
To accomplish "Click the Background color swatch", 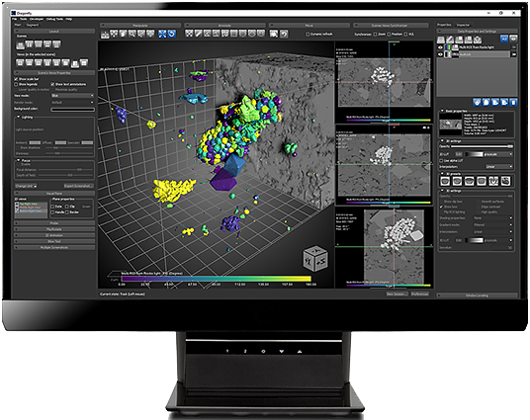I will coord(72,110).
